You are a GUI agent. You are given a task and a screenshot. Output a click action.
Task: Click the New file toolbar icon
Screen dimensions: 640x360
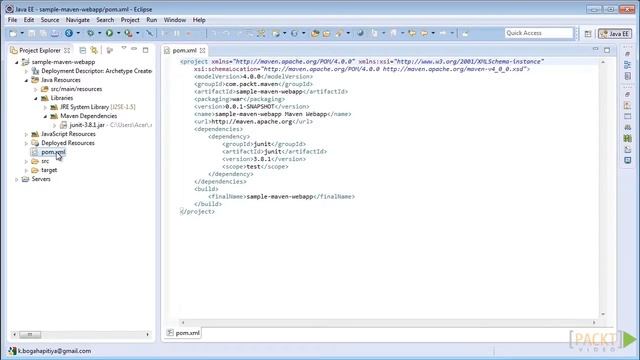click(13, 33)
